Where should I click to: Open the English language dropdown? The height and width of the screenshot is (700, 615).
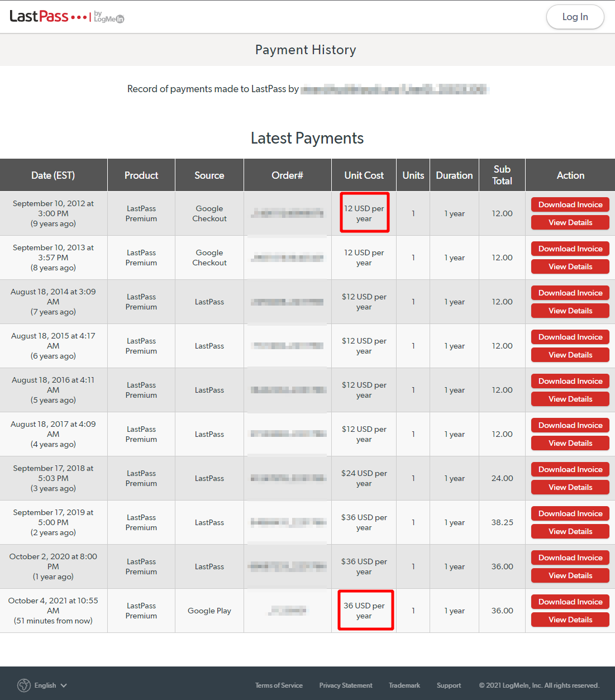point(51,685)
